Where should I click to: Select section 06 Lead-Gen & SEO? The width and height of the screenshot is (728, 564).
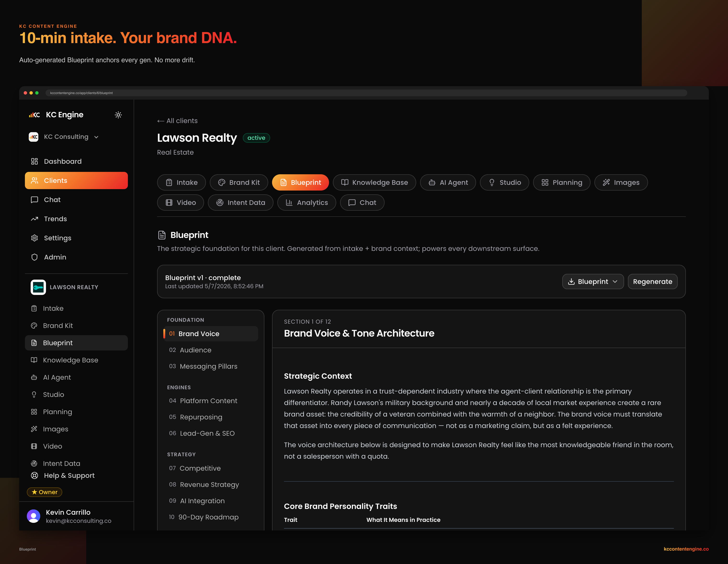[x=210, y=434]
